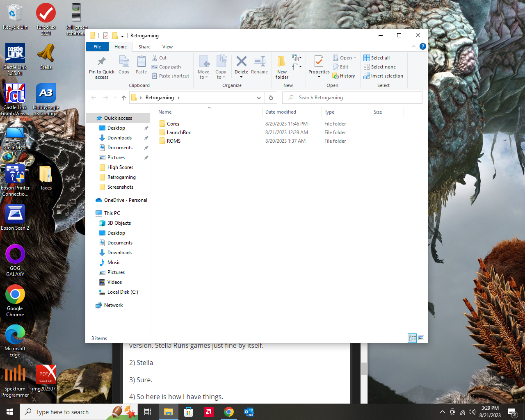Screen dimensions: 525x420
Task: Open the New item dropdown
Action: tap(297, 58)
